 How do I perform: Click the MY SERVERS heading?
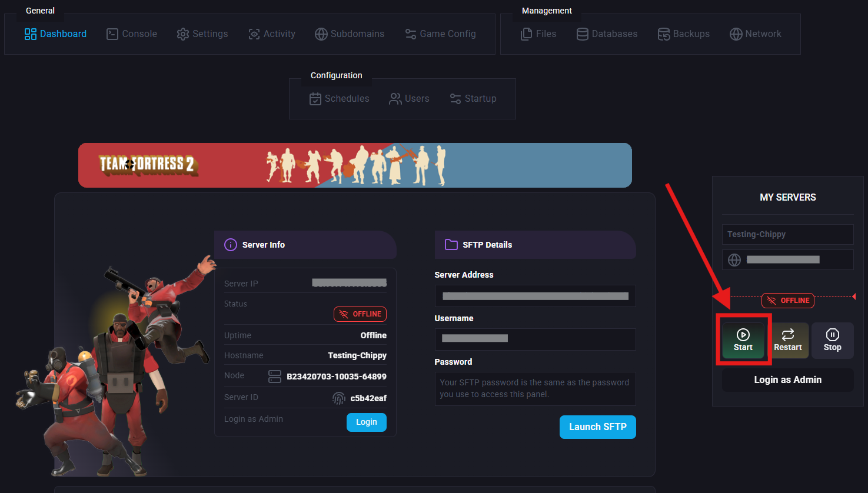tap(788, 197)
